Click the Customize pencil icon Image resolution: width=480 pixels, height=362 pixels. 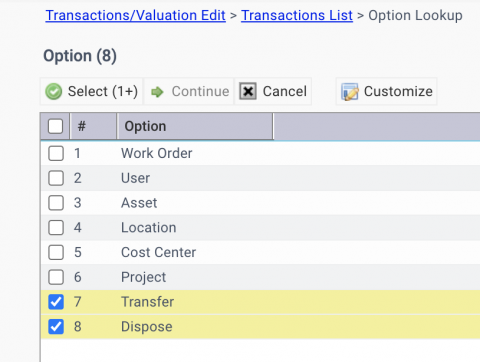pyautogui.click(x=350, y=92)
